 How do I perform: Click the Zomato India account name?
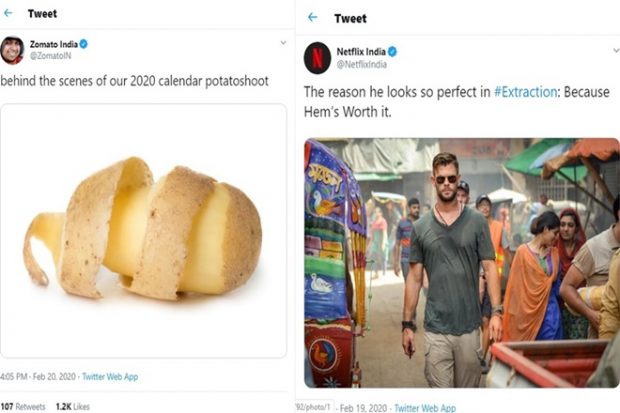click(x=54, y=45)
